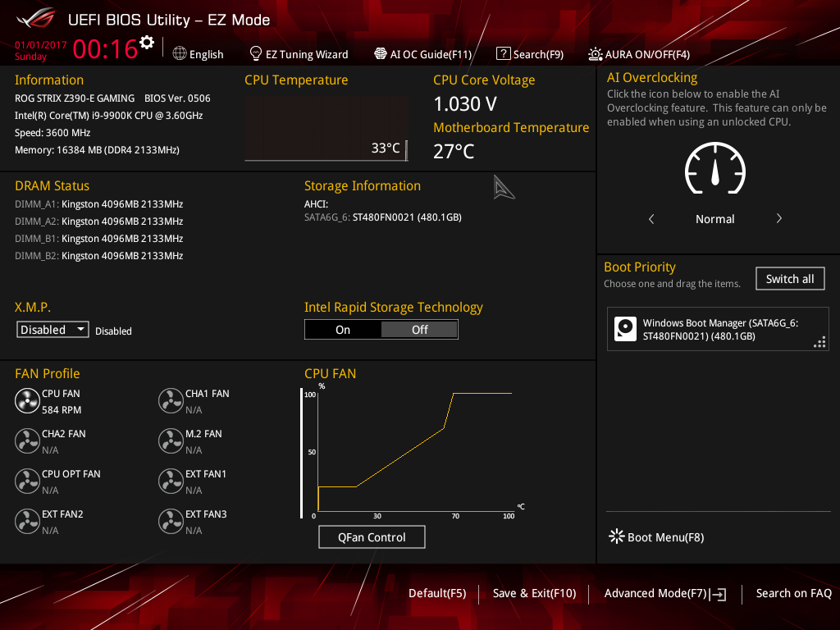
Task: Open Search on FAQ link
Action: point(794,593)
